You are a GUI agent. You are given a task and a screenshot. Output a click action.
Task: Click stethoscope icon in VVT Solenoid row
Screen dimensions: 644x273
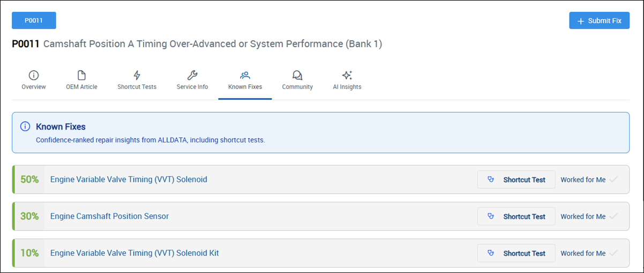[x=490, y=180]
